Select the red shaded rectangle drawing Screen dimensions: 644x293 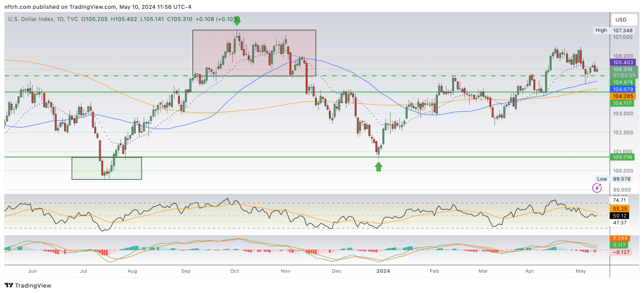pos(253,53)
